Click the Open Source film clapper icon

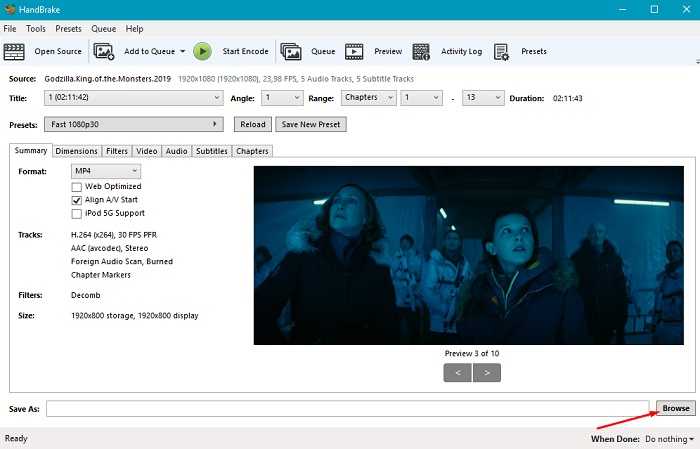[14, 52]
